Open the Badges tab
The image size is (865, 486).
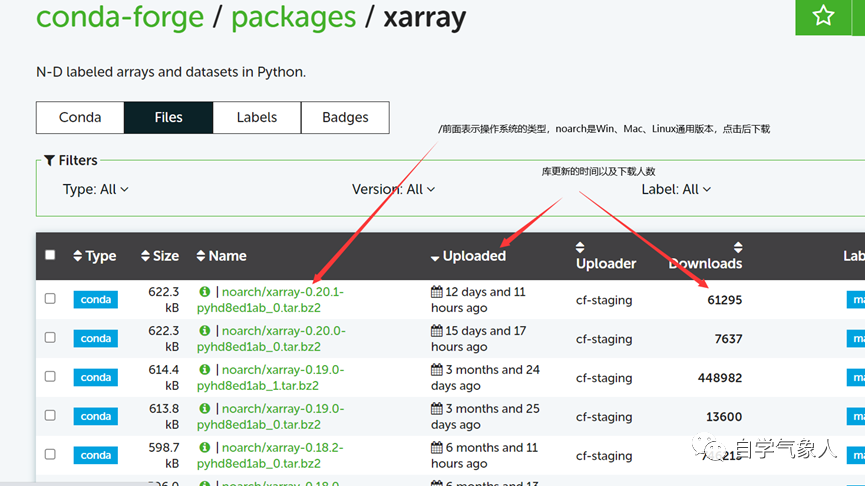[345, 118]
